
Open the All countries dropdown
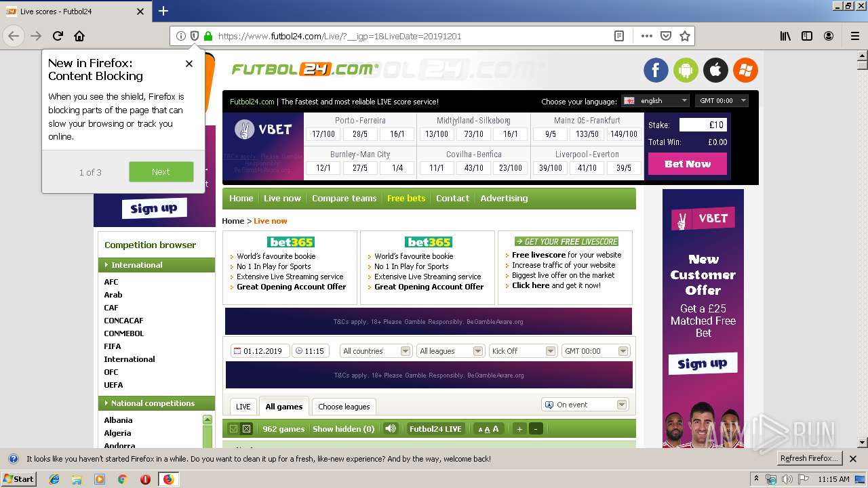point(376,351)
